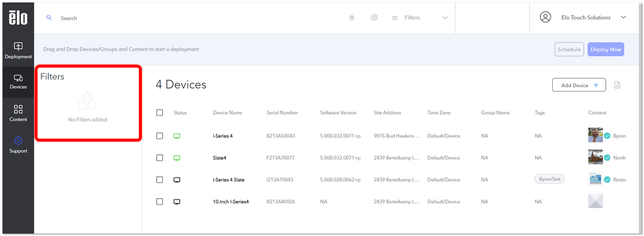Click the checkmark badge on Restaurant content
Image resolution: width=644 pixels, height=236 pixels.
pyautogui.click(x=608, y=180)
